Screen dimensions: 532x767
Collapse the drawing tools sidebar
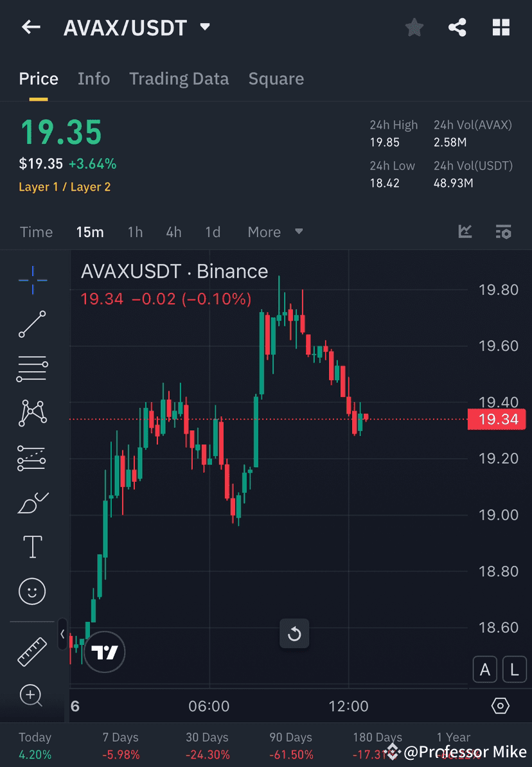click(x=62, y=633)
